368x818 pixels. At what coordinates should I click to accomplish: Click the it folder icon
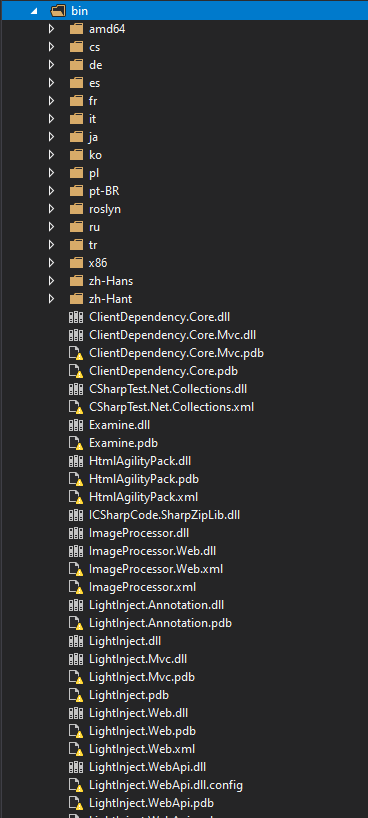click(76, 119)
